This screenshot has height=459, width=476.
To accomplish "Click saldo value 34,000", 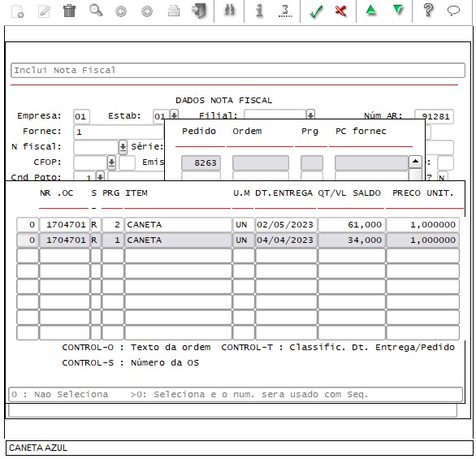I will (x=351, y=240).
